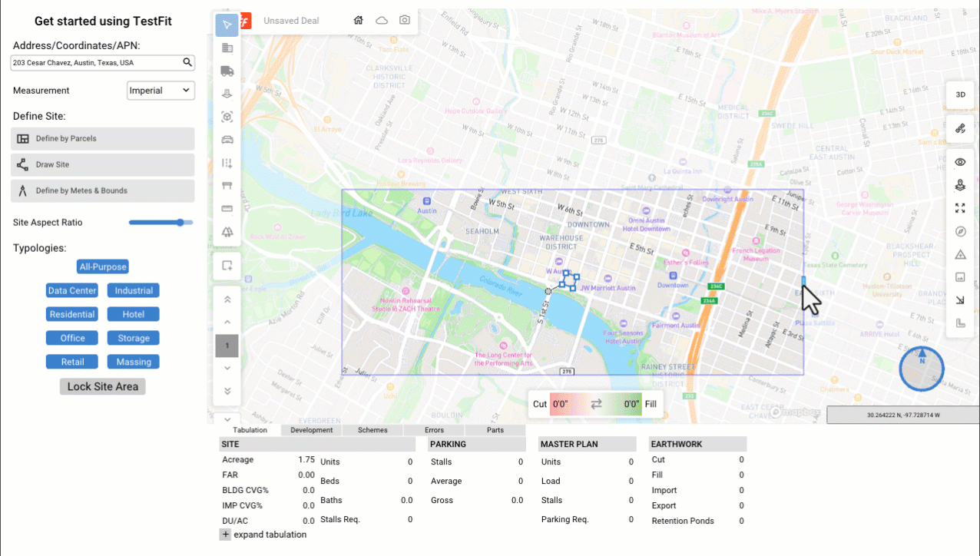Select the truck icon tool
Viewport: 980px width, 556px height.
click(227, 71)
